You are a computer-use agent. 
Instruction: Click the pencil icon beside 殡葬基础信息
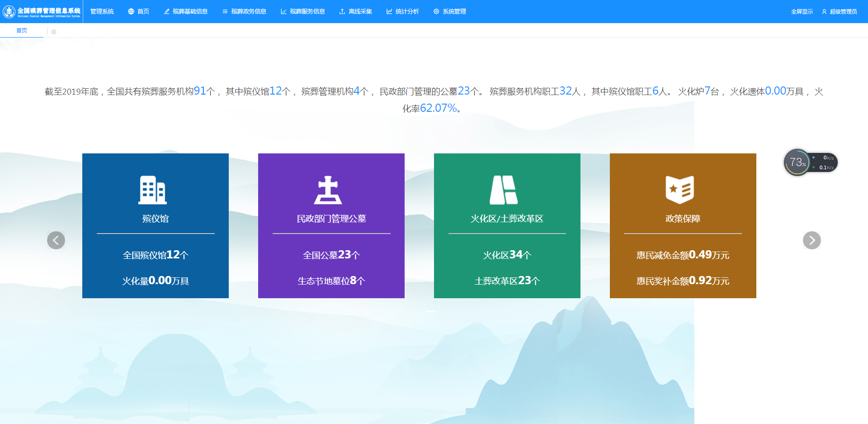pos(167,11)
